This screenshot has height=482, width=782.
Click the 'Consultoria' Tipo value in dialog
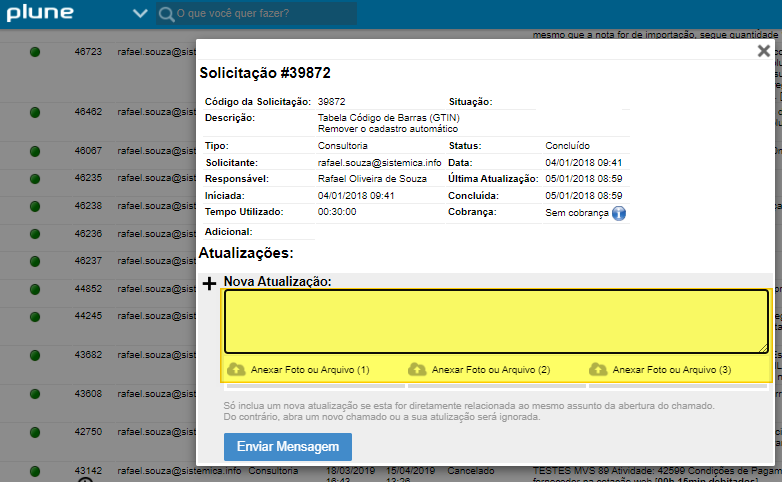[x=343, y=146]
